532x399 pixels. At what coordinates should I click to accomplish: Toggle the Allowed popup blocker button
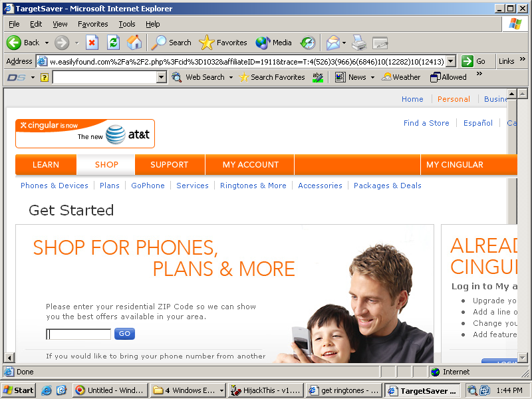click(x=448, y=77)
